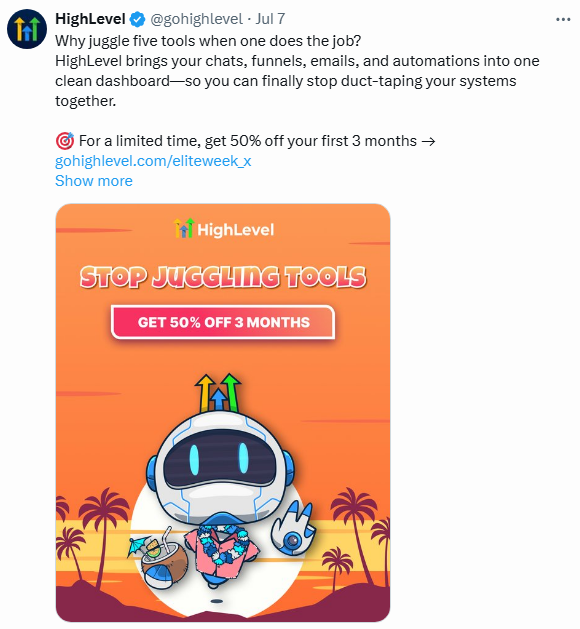The height and width of the screenshot is (629, 580).
Task: Click the robot mascot's visor face
Action: click(x=219, y=459)
